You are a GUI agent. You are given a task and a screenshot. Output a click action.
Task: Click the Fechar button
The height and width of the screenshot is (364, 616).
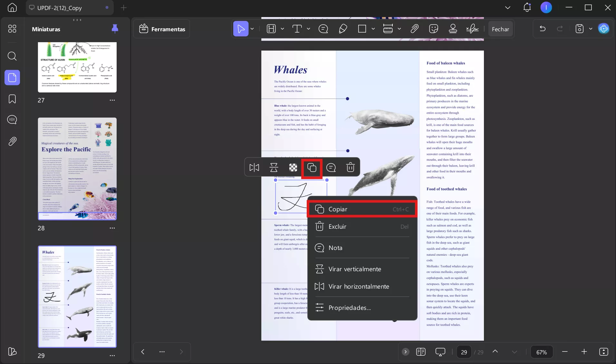click(500, 29)
